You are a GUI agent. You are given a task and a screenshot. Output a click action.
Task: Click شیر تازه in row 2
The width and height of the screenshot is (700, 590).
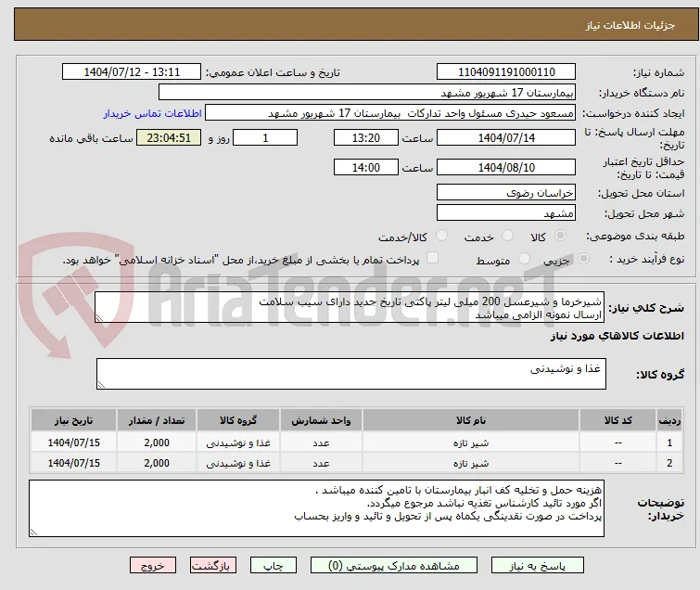[471, 464]
